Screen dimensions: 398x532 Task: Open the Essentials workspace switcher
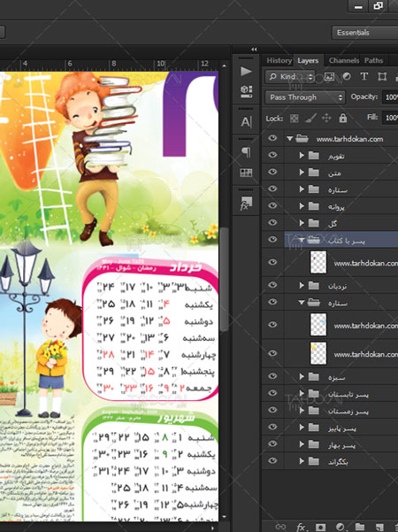[x=364, y=33]
